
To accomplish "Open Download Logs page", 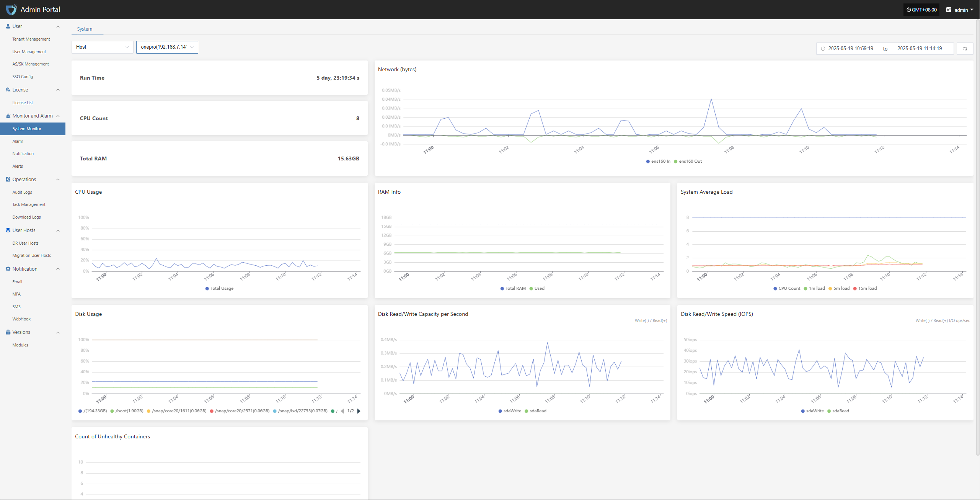I will (26, 217).
